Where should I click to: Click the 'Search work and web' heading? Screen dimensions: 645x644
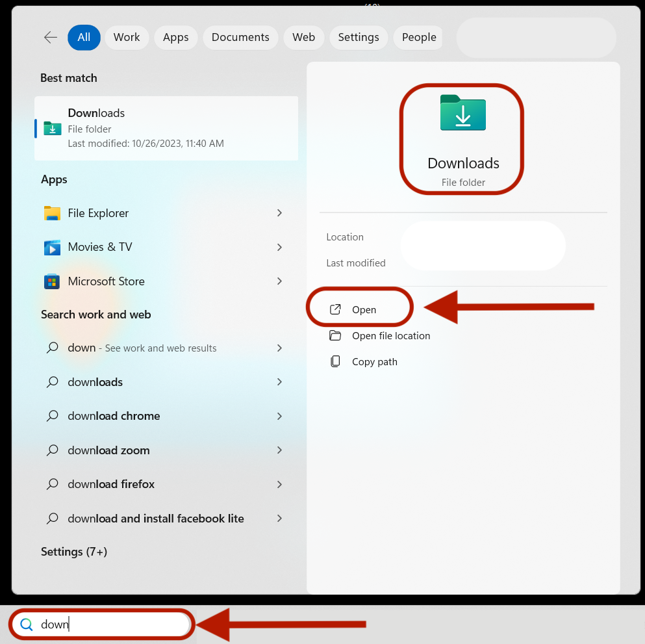[96, 315]
